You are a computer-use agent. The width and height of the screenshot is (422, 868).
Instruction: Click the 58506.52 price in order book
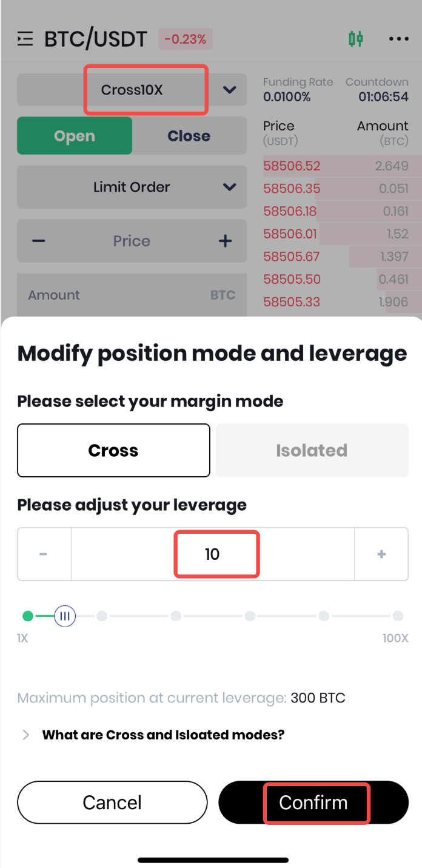[x=292, y=166]
